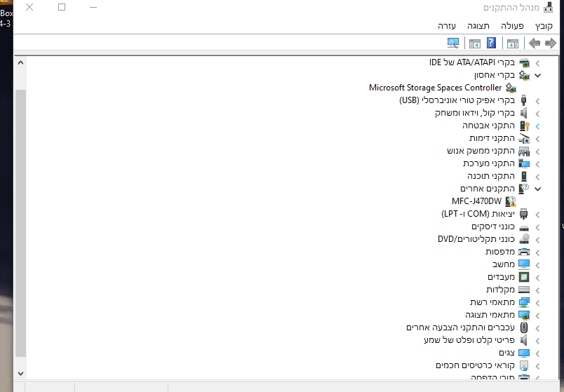This screenshot has height=392, width=564.
Task: Click the disk drives (כונני דיסקים) icon
Action: pos(524,227)
